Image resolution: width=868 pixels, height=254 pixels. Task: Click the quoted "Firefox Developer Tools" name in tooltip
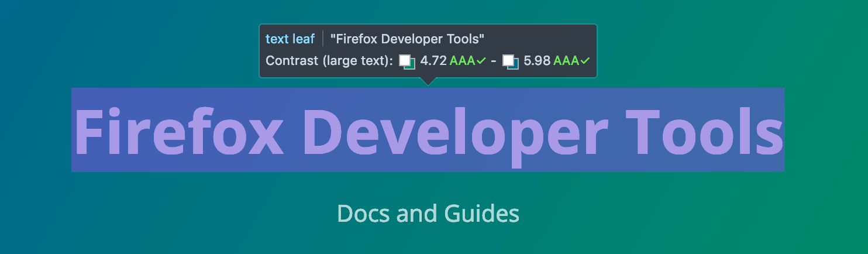tap(407, 39)
